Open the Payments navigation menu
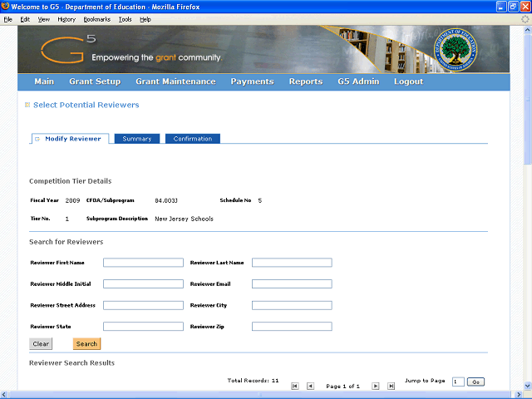The height and width of the screenshot is (399, 532). click(x=252, y=81)
